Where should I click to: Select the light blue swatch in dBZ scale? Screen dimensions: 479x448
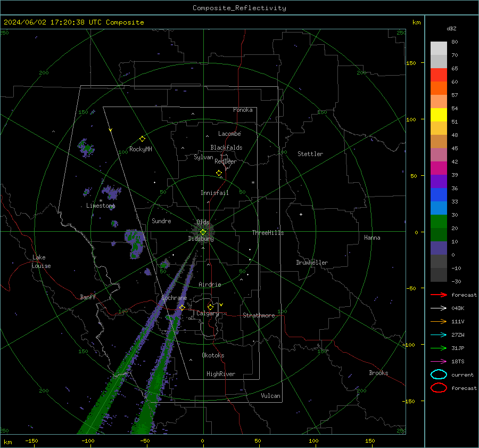(x=439, y=208)
